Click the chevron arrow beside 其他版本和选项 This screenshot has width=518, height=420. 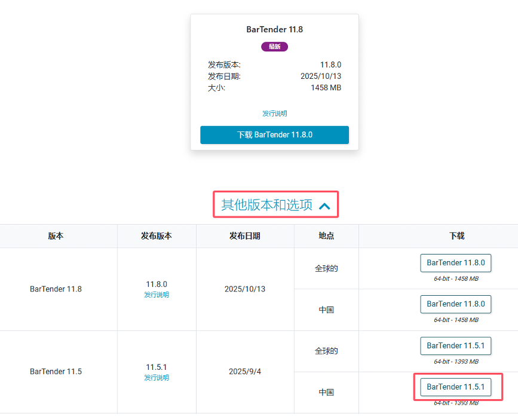point(324,206)
